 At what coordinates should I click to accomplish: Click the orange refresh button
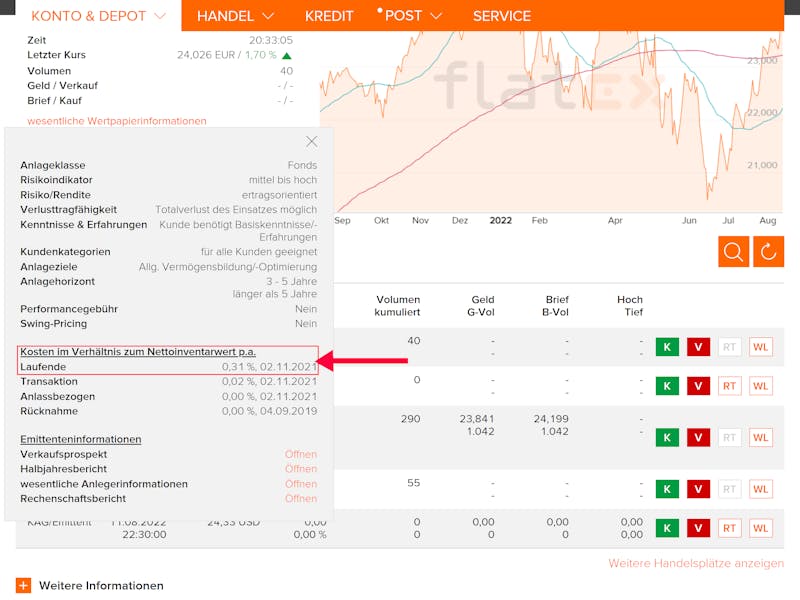pos(768,252)
